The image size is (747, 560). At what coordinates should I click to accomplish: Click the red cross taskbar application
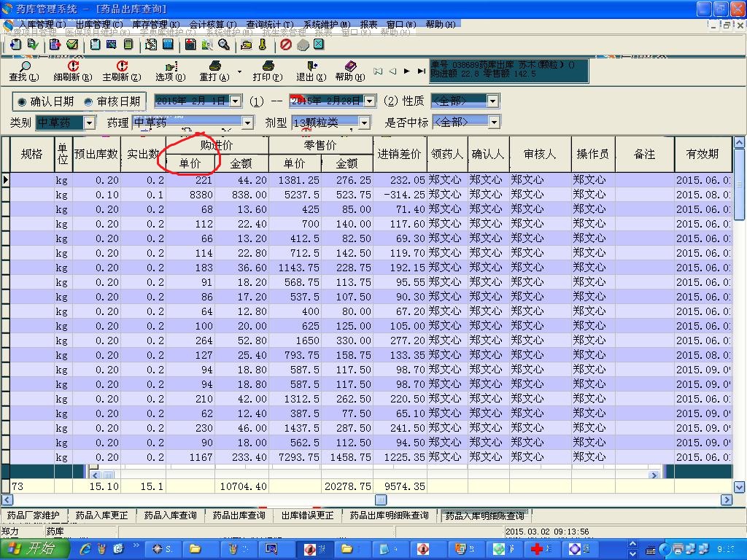[x=542, y=549]
